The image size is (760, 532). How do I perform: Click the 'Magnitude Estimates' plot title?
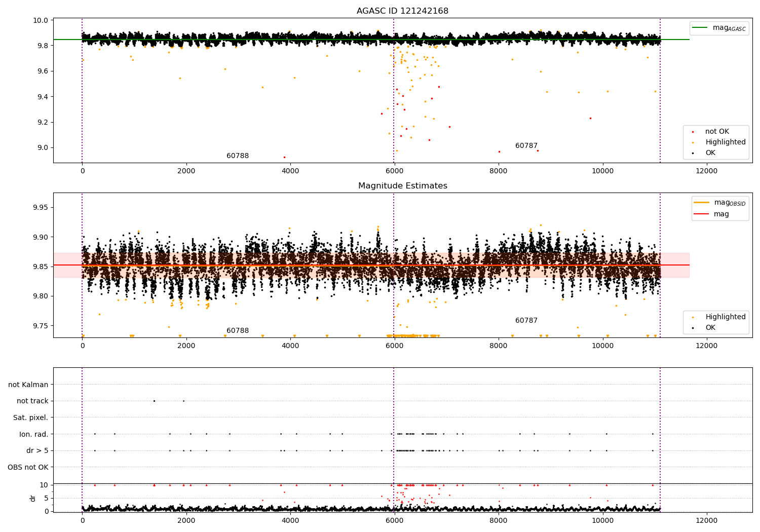(x=402, y=186)
